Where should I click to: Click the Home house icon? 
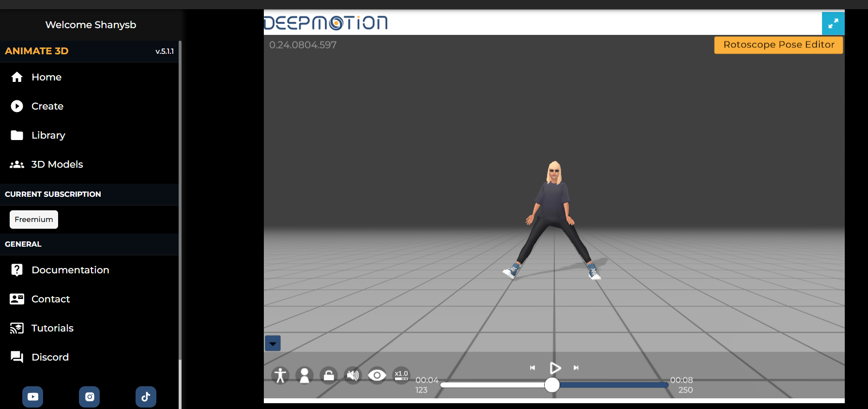(17, 77)
